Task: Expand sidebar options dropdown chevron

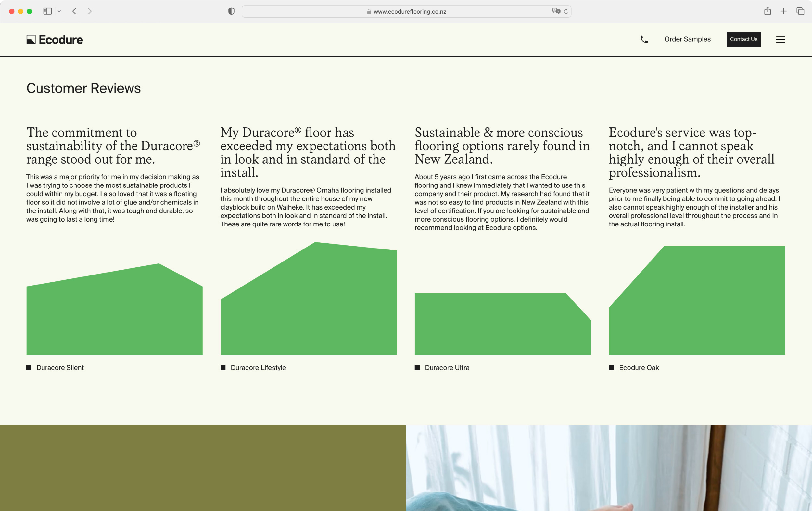Action: tap(59, 11)
